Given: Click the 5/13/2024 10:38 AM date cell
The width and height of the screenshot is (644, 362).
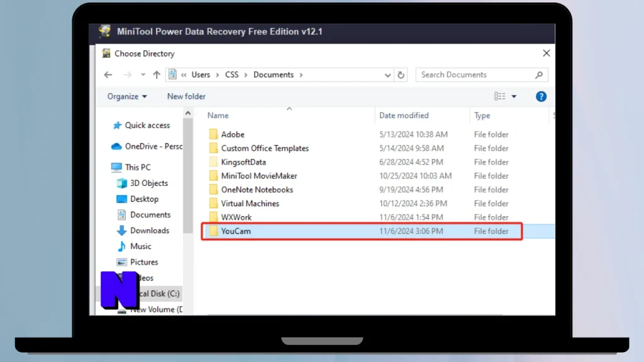Looking at the screenshot, I should (x=414, y=134).
